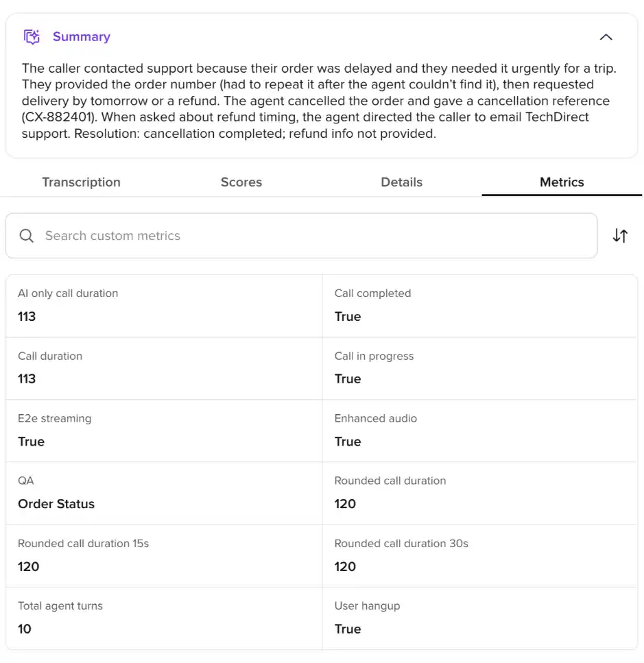Click the QA Order Status value
The width and height of the screenshot is (644, 663).
[x=56, y=504]
